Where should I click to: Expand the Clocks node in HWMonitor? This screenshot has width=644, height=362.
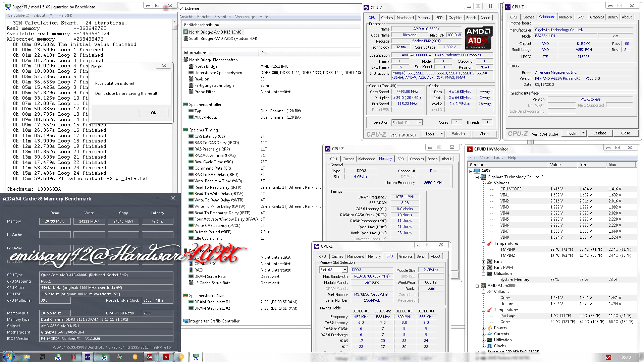click(x=484, y=346)
